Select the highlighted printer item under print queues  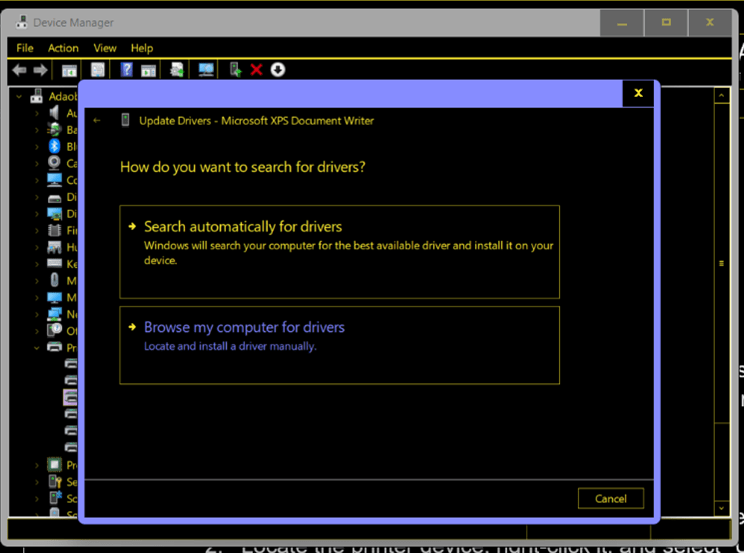pyautogui.click(x=70, y=397)
